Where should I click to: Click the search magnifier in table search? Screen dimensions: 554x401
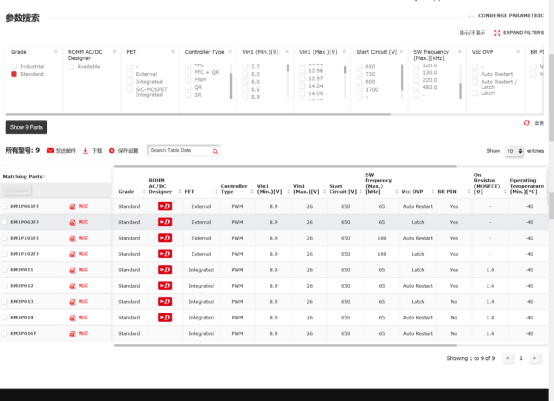click(215, 151)
